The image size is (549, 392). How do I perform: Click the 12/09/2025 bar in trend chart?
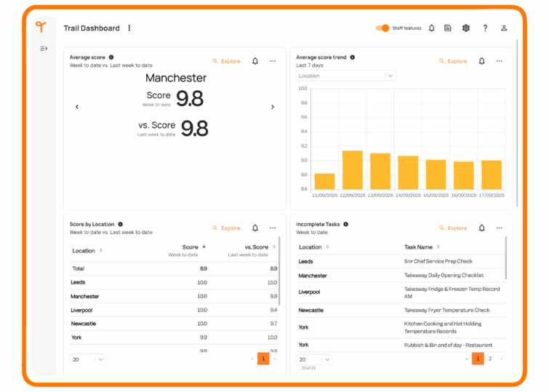pyautogui.click(x=352, y=170)
